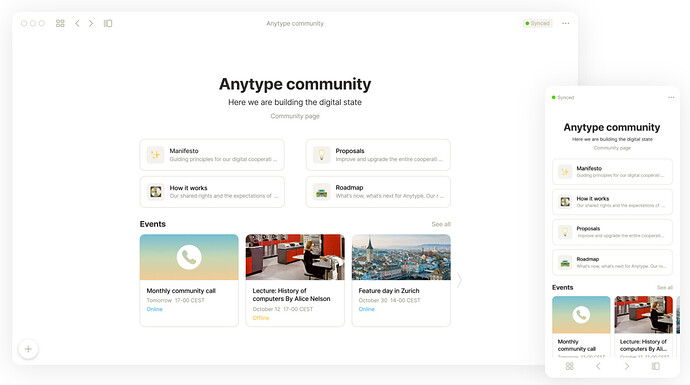Image resolution: width=690 pixels, height=385 pixels.
Task: Open dashboard grid icon in mobile bottom bar
Action: pyautogui.click(x=569, y=366)
